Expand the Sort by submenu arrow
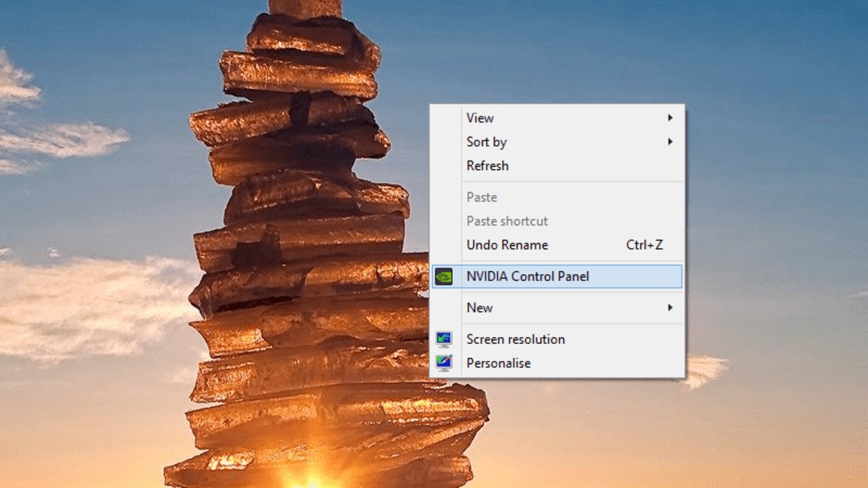This screenshot has height=488, width=868. click(671, 142)
